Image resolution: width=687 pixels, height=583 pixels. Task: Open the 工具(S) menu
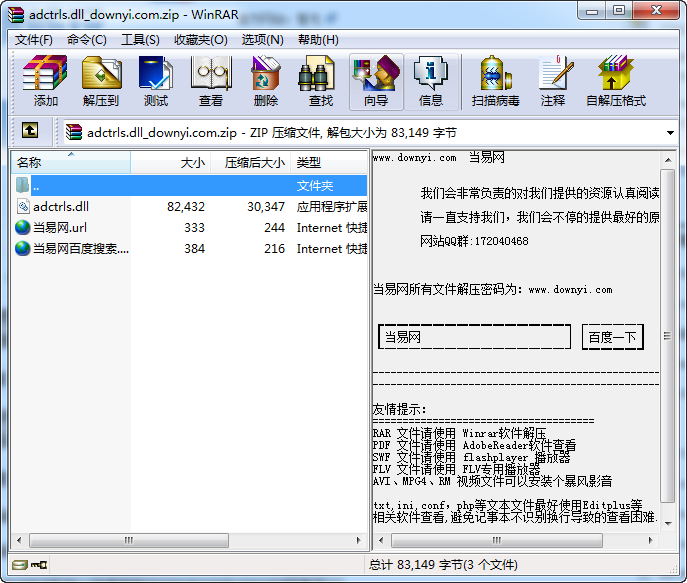coord(140,40)
